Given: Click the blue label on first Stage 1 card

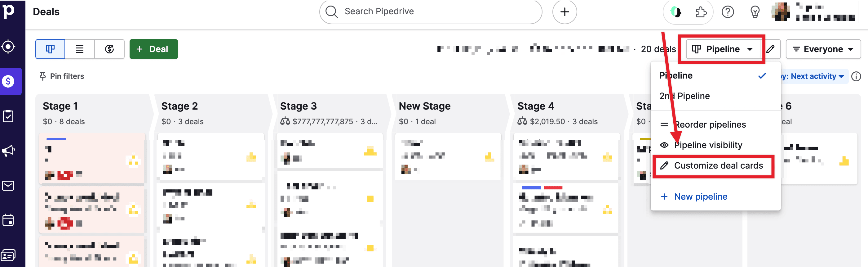Looking at the screenshot, I should 56,139.
